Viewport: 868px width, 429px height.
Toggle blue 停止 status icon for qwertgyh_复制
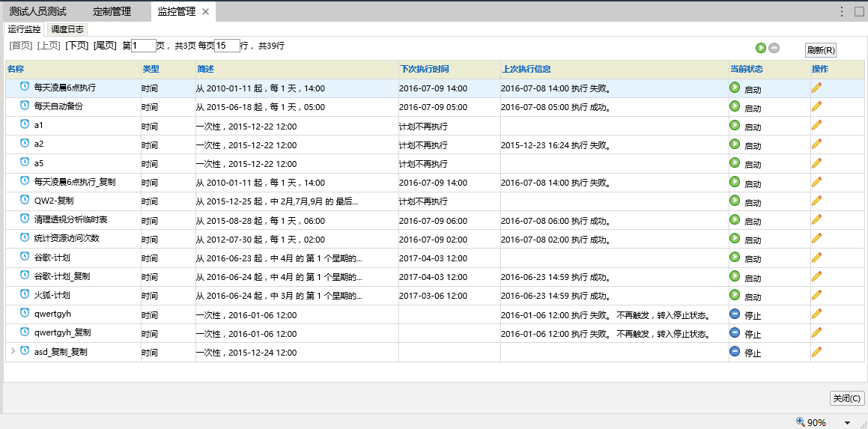click(x=735, y=332)
